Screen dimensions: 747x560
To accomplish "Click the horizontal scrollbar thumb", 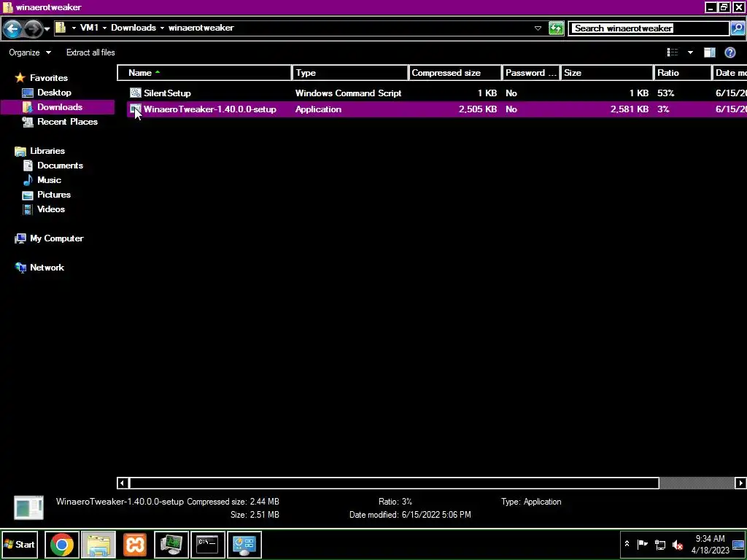I will click(x=393, y=483).
